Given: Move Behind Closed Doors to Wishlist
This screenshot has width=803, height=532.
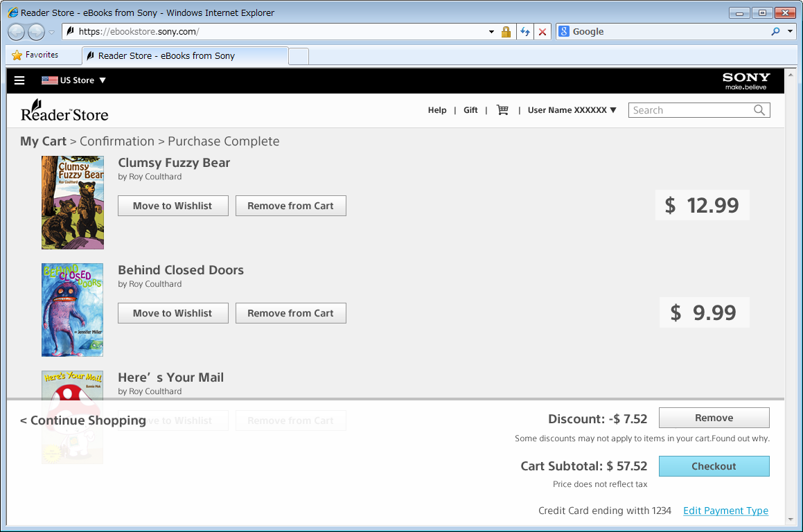Looking at the screenshot, I should tap(173, 313).
